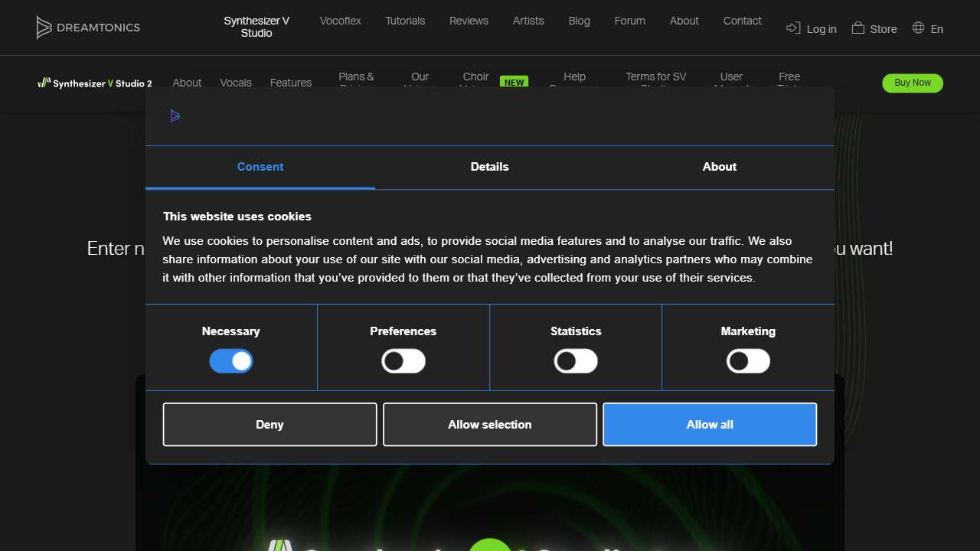Click the Dreamtonics logo in header
This screenshot has width=980, height=551.
pyautogui.click(x=88, y=28)
